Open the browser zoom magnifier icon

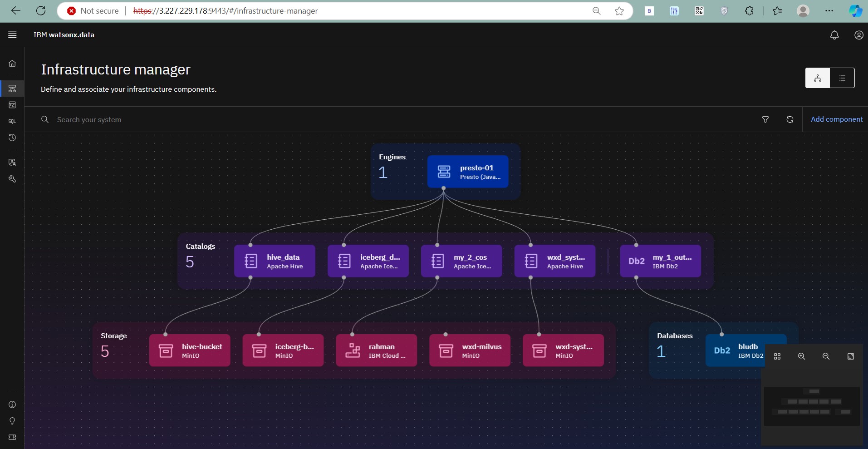[x=597, y=11]
